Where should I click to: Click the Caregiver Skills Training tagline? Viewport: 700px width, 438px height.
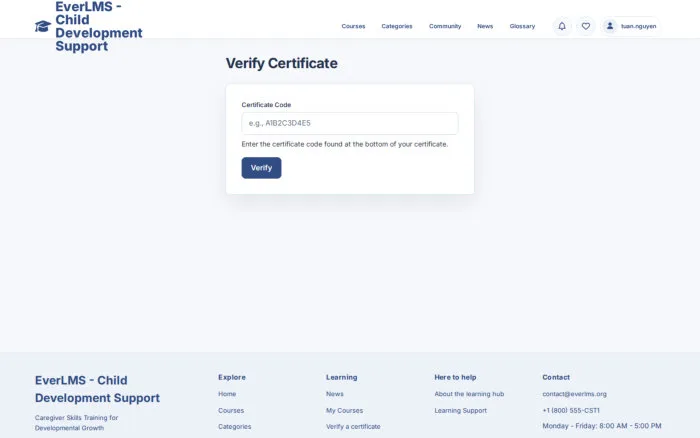coord(76,423)
